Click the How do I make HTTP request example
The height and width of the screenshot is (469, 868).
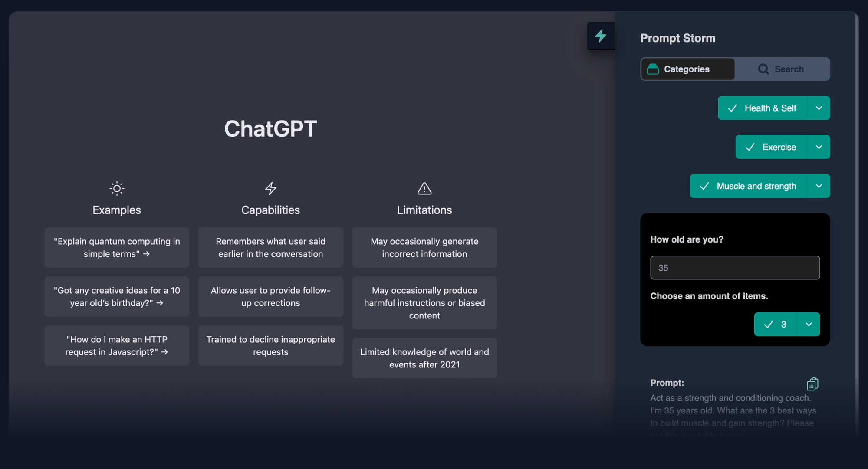pos(116,345)
